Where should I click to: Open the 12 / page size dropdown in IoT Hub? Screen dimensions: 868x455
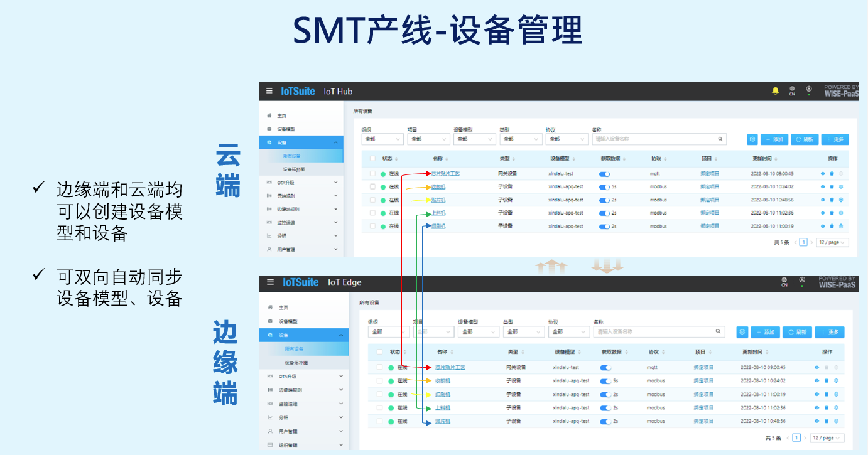(832, 242)
